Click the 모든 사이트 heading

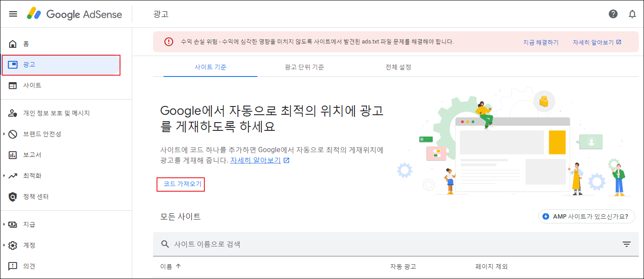point(180,216)
